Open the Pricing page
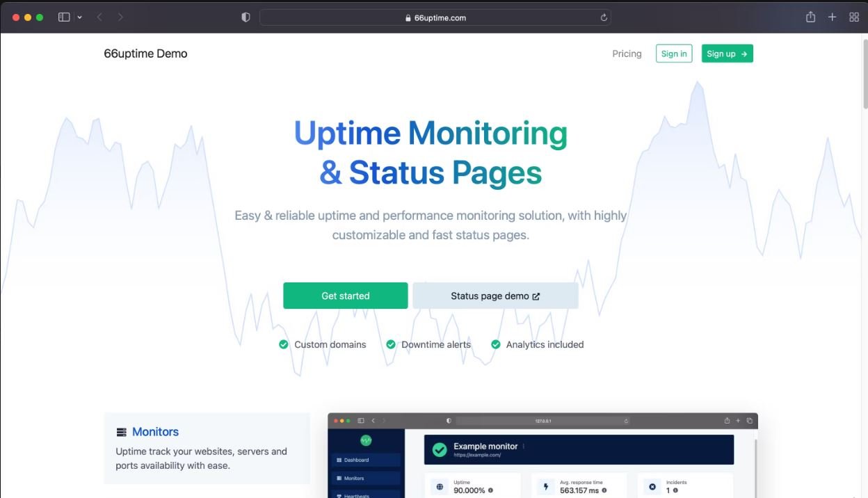868x498 pixels. (627, 54)
